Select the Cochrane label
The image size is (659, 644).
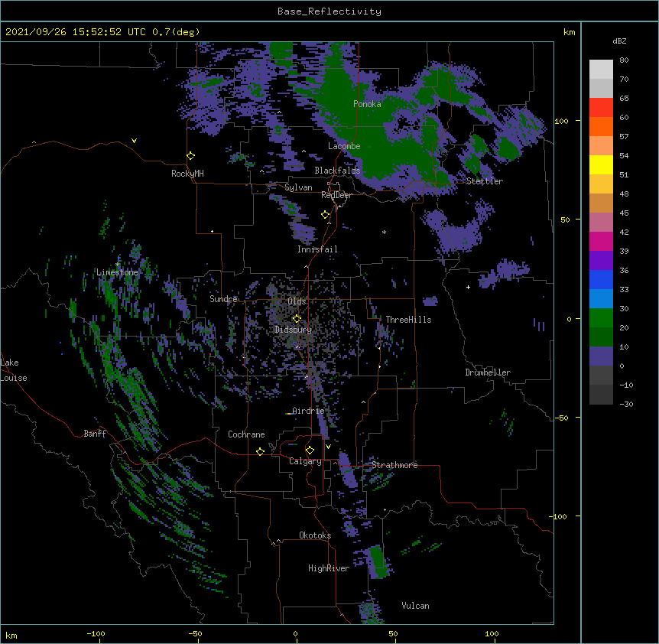246,434
